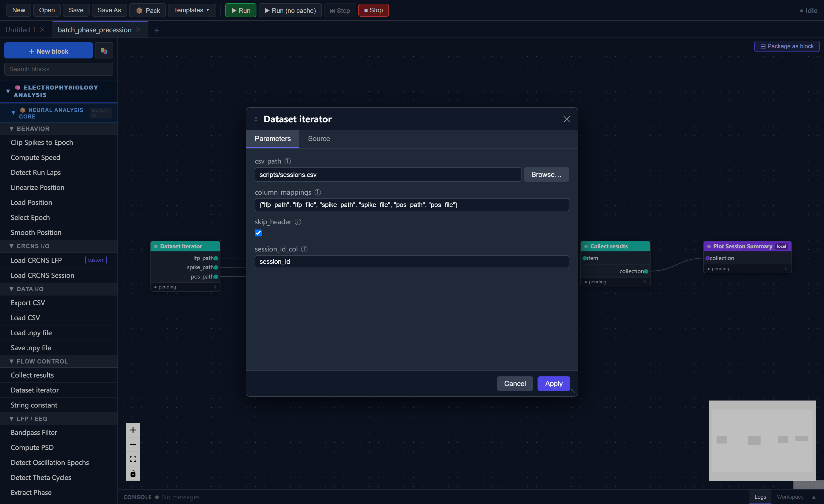The height and width of the screenshot is (504, 824).
Task: Click the session_id_col input field
Action: click(412, 262)
